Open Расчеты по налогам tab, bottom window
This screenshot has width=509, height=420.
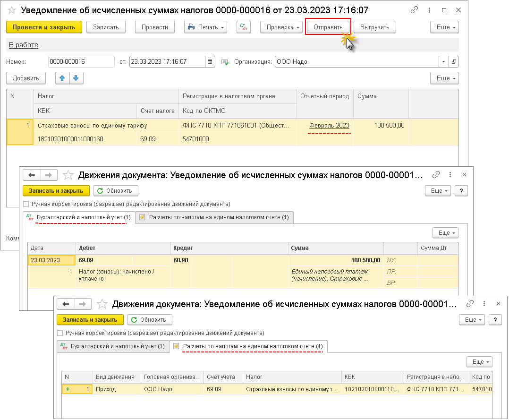[249, 346]
